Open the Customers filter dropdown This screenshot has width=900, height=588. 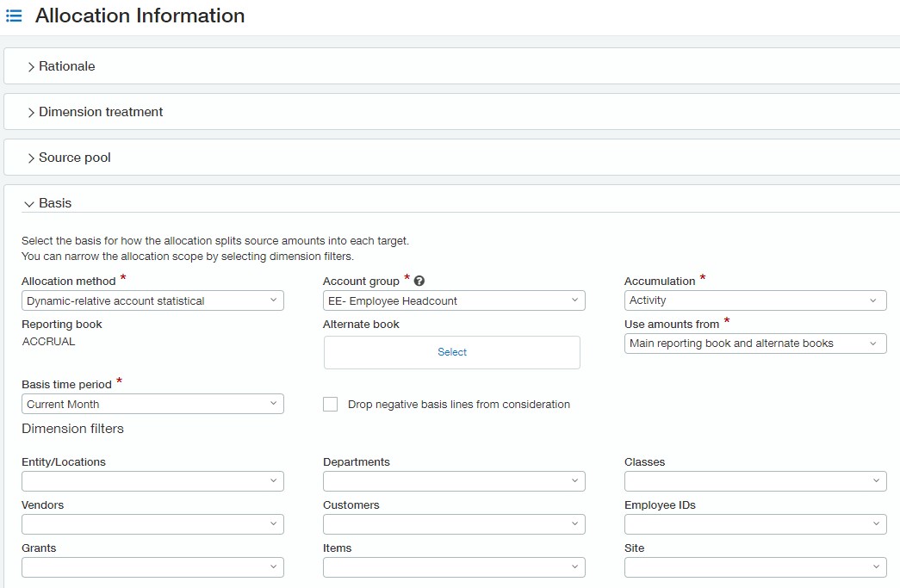coord(454,524)
